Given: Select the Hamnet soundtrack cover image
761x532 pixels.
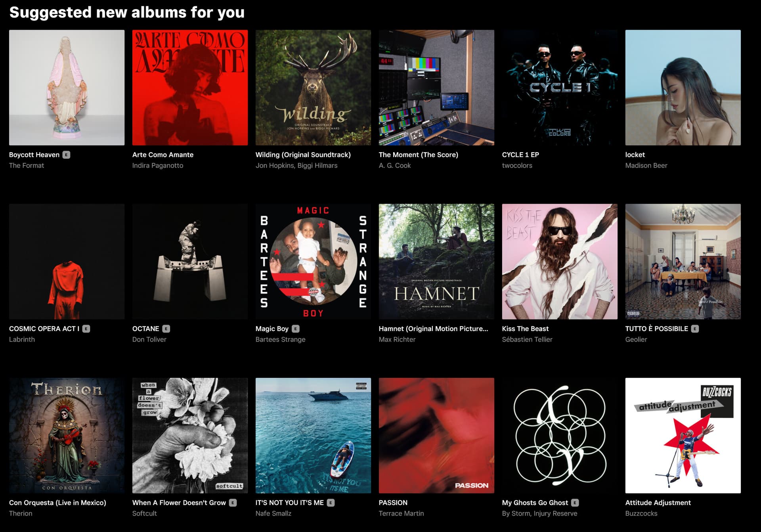Looking at the screenshot, I should pos(436,262).
